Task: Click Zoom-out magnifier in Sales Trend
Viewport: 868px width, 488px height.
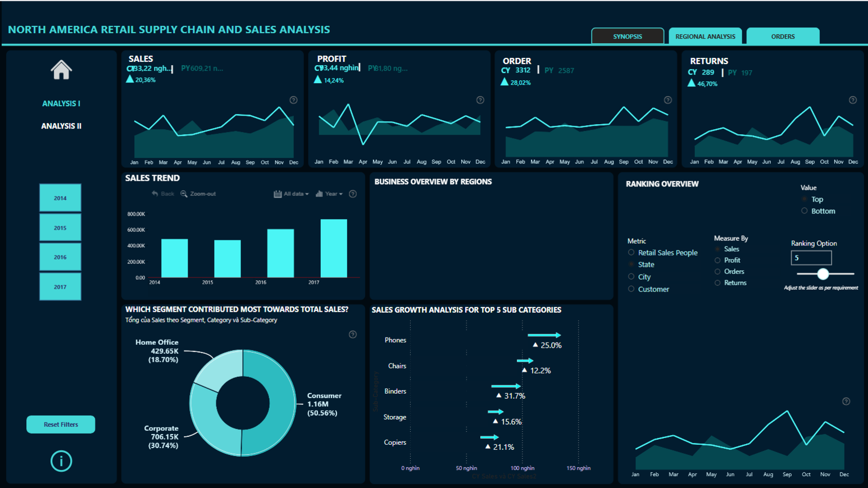Action: pos(184,194)
